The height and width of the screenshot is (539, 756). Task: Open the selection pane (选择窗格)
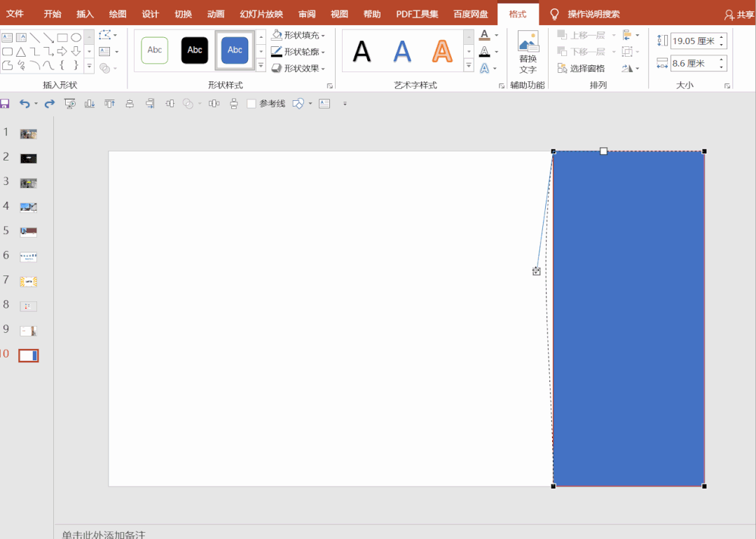(581, 69)
